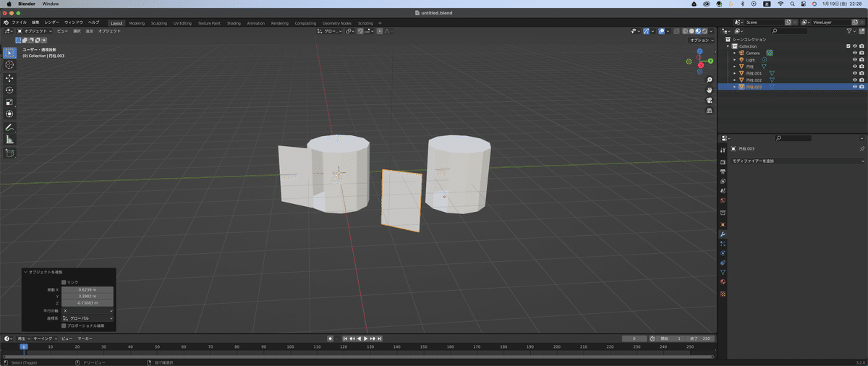Expand the Camera tree item

click(734, 53)
